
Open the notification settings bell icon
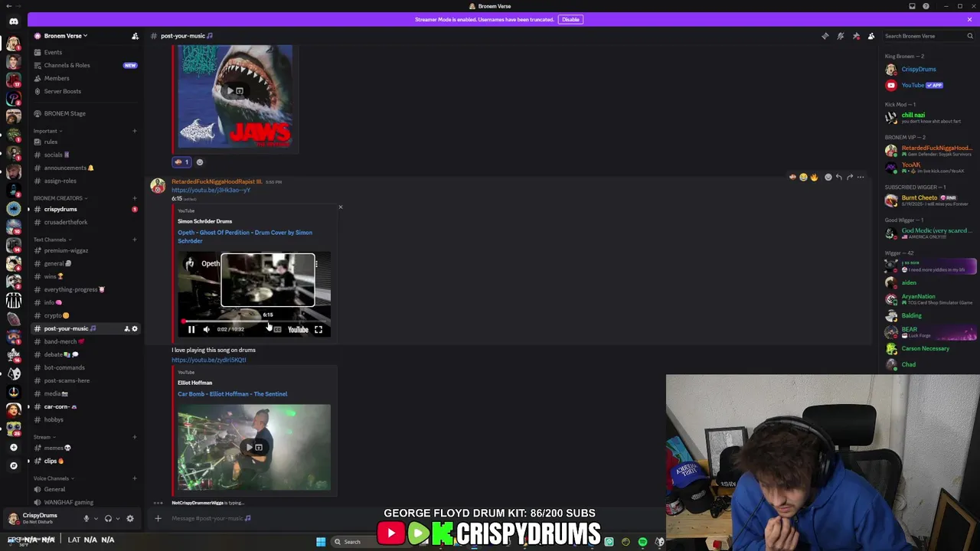tap(840, 36)
